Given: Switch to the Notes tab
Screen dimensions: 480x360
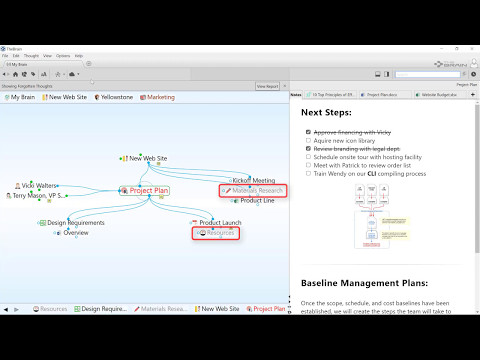Looking at the screenshot, I should click(x=296, y=95).
